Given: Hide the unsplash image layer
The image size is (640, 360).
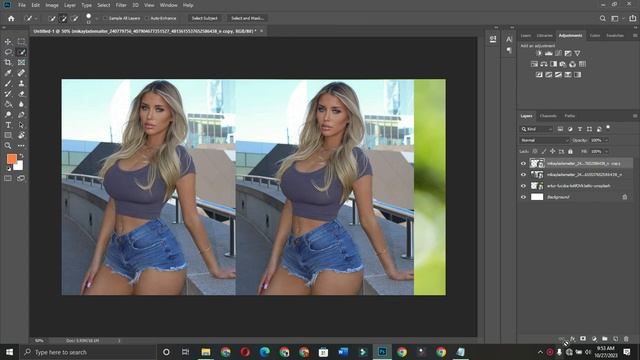Looking at the screenshot, I should coord(523,186).
